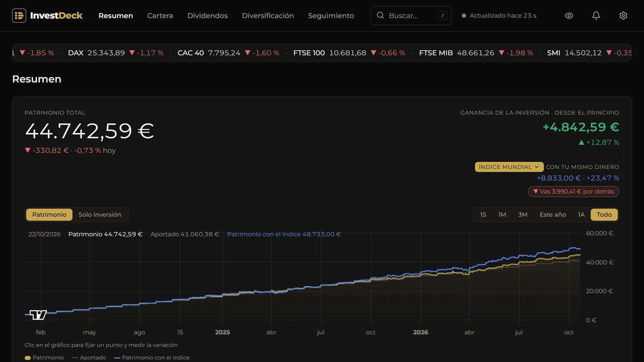
Task: Go to Cartera section
Action: click(x=160, y=16)
